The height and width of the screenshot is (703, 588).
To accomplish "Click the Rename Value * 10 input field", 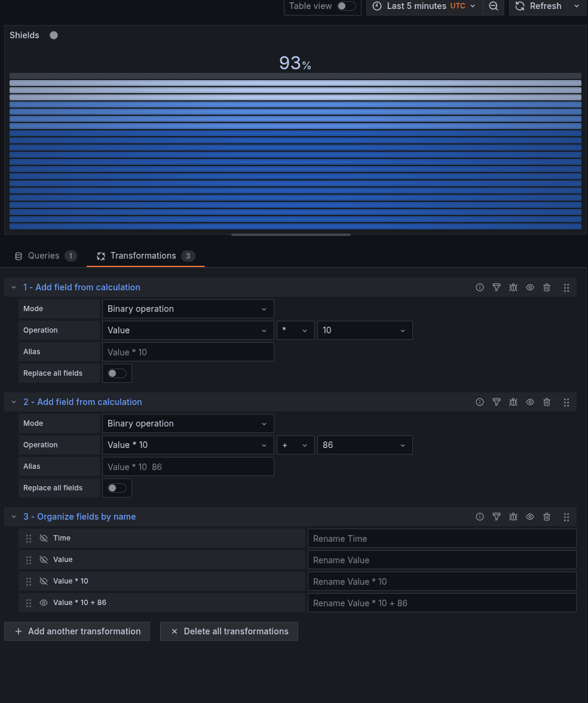I will (442, 581).
